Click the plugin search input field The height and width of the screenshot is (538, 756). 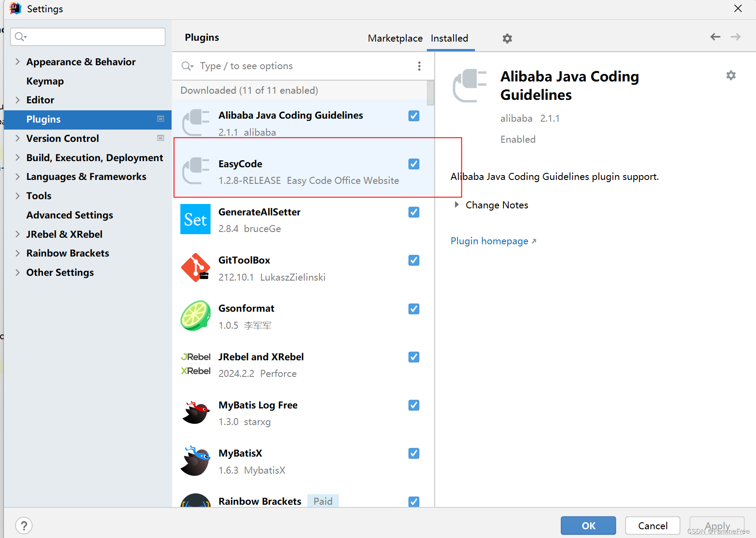click(285, 66)
